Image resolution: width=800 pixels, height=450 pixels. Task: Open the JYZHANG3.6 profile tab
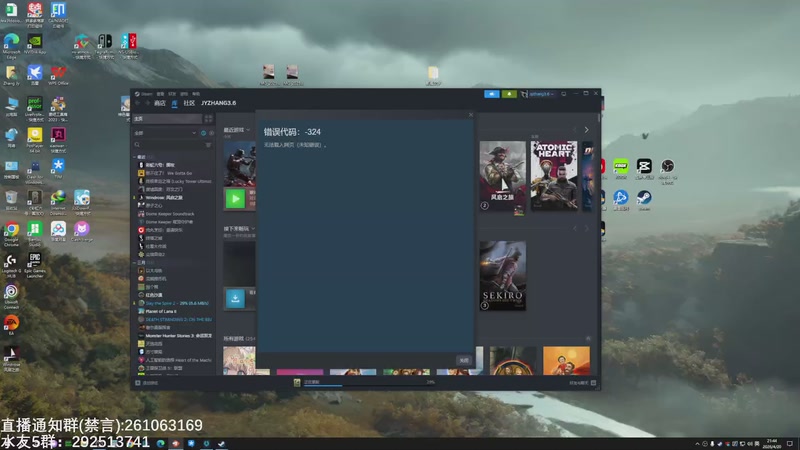(218, 103)
